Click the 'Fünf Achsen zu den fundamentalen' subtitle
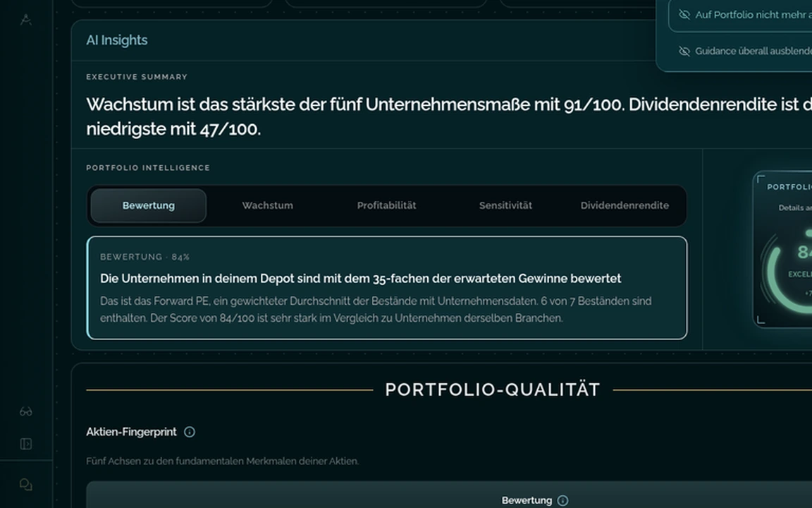Image resolution: width=812 pixels, height=508 pixels. coord(223,461)
